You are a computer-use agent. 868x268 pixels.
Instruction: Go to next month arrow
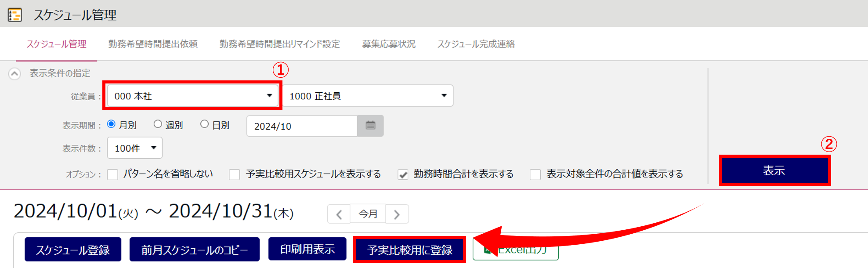point(397,214)
